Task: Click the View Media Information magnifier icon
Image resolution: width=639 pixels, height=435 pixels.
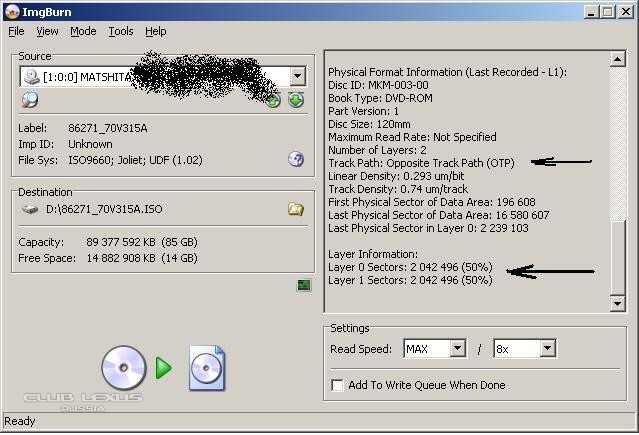Action: pos(30,99)
